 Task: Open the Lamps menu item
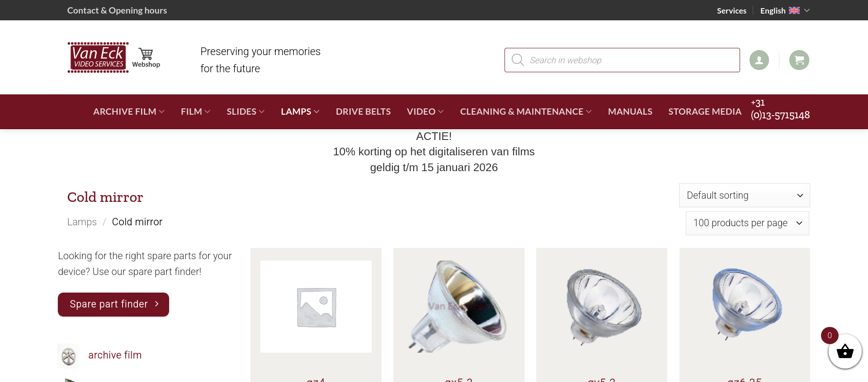300,112
